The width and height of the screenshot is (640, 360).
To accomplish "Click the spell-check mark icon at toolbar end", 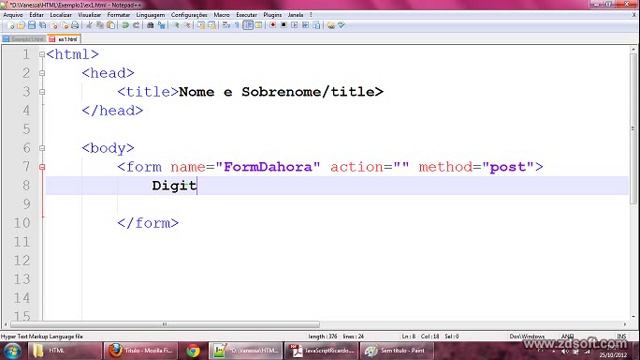I will [341, 25].
